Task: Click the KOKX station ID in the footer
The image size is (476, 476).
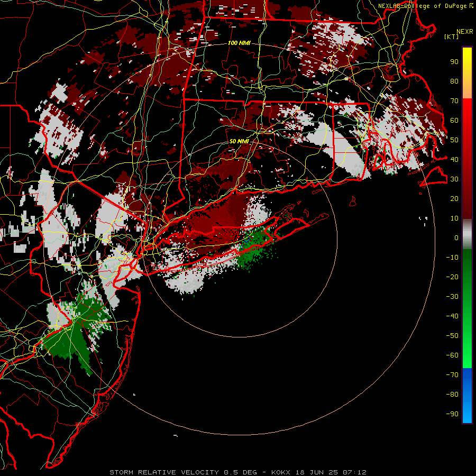Action: [280, 472]
